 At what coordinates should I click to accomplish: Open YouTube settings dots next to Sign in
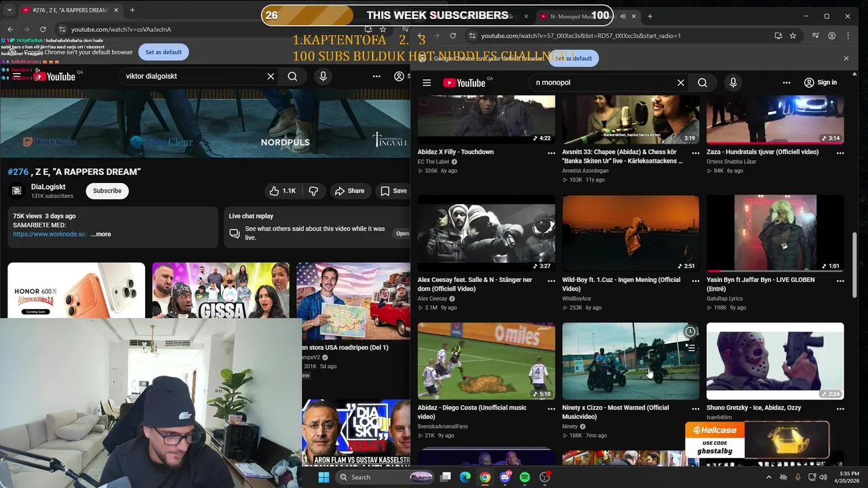pos(787,83)
